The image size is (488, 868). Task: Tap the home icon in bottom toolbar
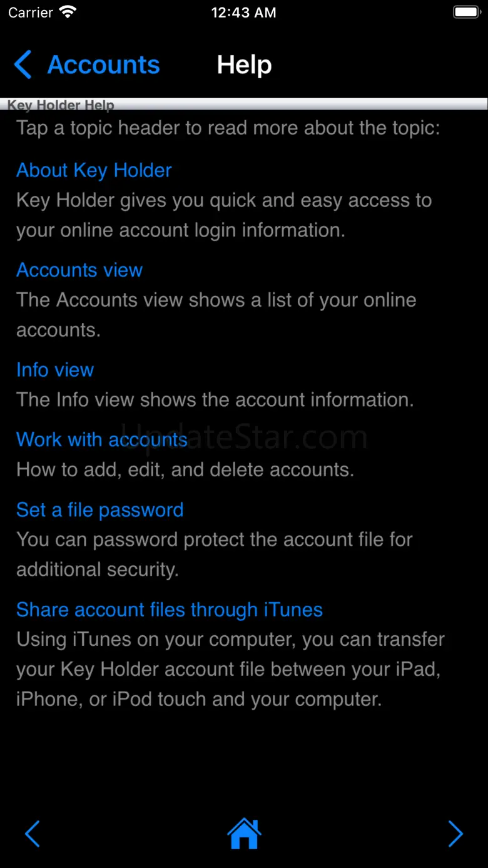pos(244,834)
